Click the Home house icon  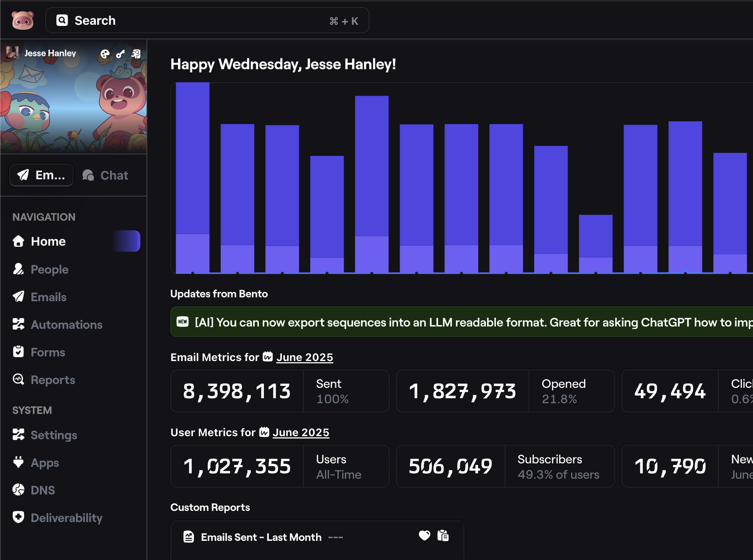[x=18, y=241]
